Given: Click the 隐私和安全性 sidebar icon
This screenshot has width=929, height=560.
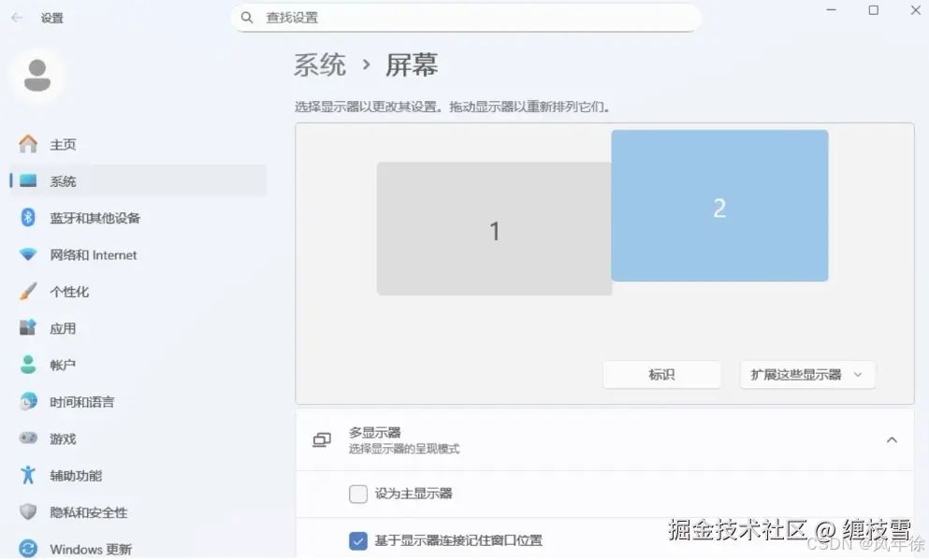Looking at the screenshot, I should [26, 512].
